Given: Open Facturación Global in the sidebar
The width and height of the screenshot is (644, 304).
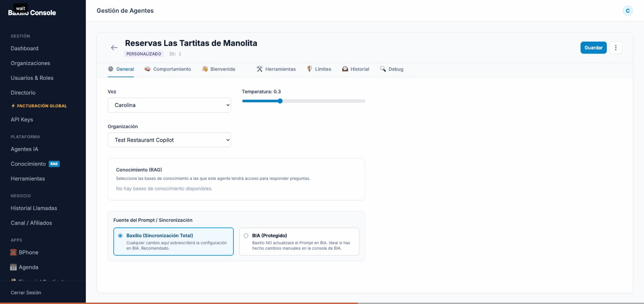Looking at the screenshot, I should [39, 106].
